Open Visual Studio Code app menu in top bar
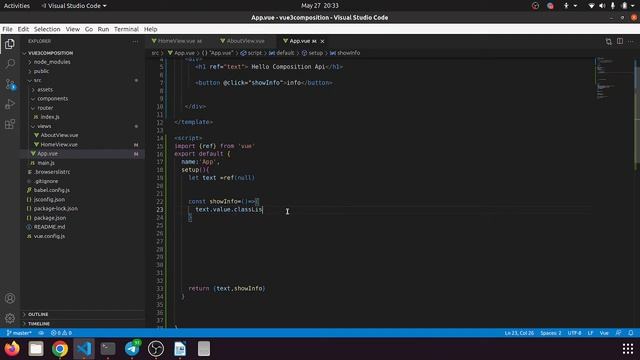 coord(74,6)
